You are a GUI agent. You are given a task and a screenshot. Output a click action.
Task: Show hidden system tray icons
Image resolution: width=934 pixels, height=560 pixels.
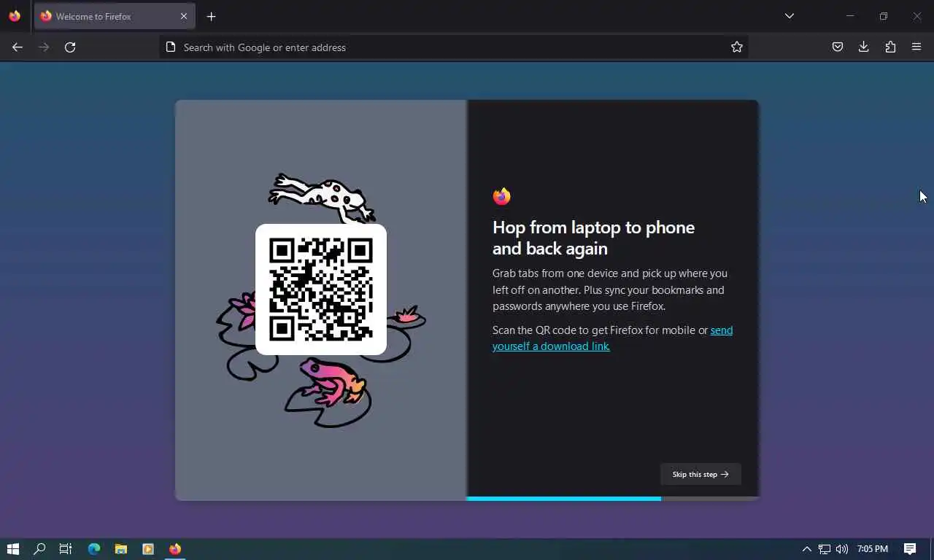[x=806, y=549]
